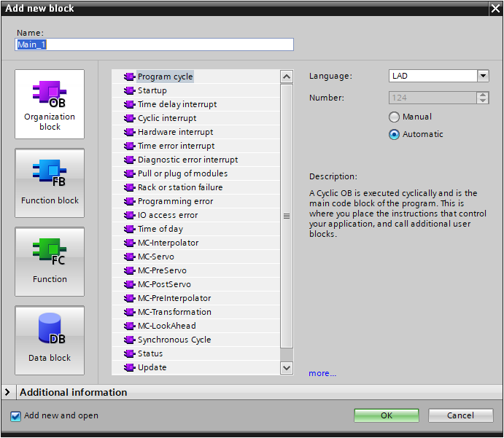Select the MC-Transformation entry
504x438 pixels.
click(x=195, y=312)
